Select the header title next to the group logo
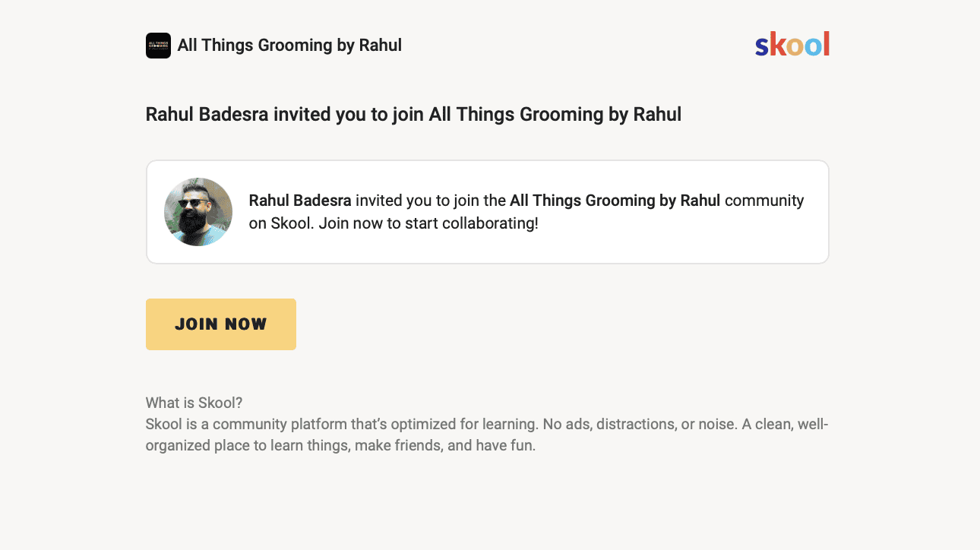Image resolution: width=980 pixels, height=550 pixels. tap(289, 46)
